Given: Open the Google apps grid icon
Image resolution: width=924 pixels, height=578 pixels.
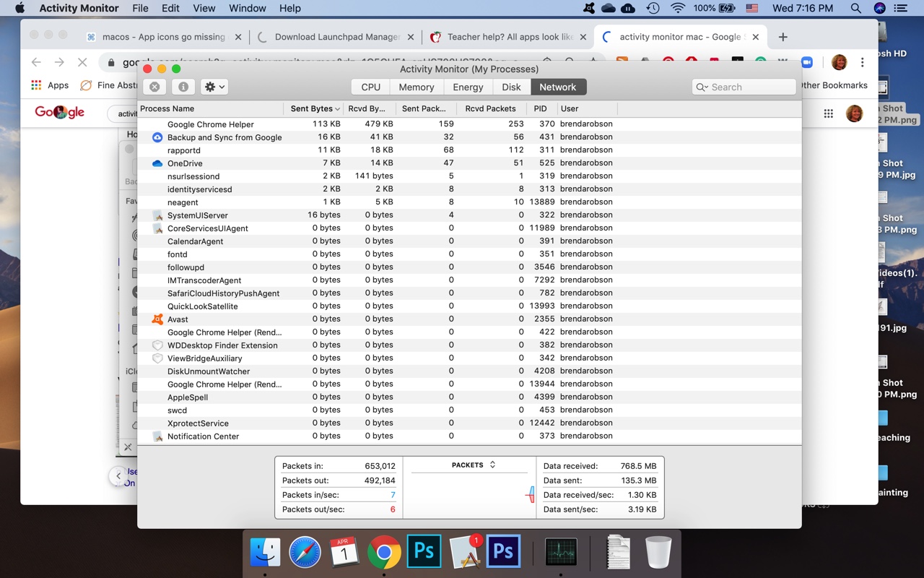Looking at the screenshot, I should coord(829,113).
